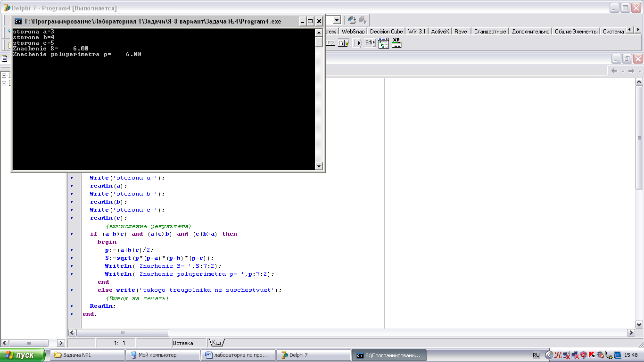Open the console window system menu icon

(x=18, y=21)
